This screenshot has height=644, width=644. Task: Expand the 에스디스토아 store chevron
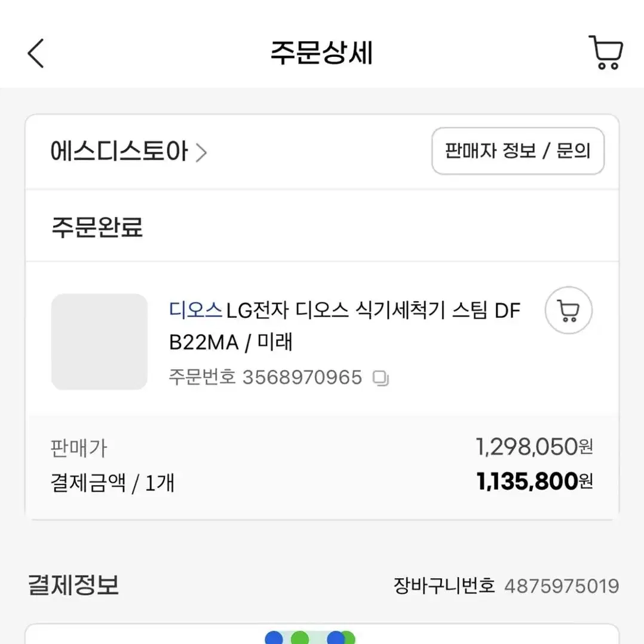pyautogui.click(x=201, y=153)
